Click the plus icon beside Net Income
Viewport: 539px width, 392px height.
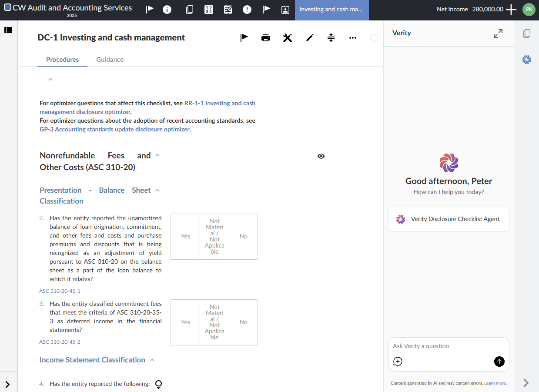click(511, 10)
